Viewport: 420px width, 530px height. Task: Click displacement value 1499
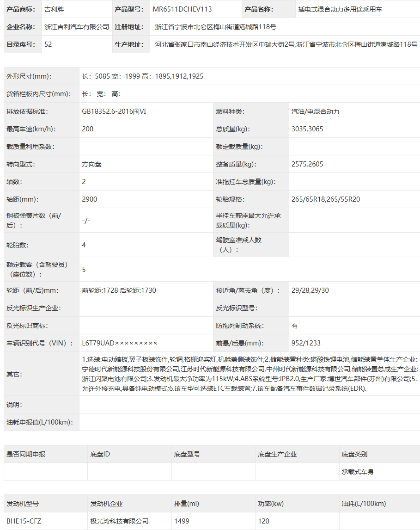[182, 521]
